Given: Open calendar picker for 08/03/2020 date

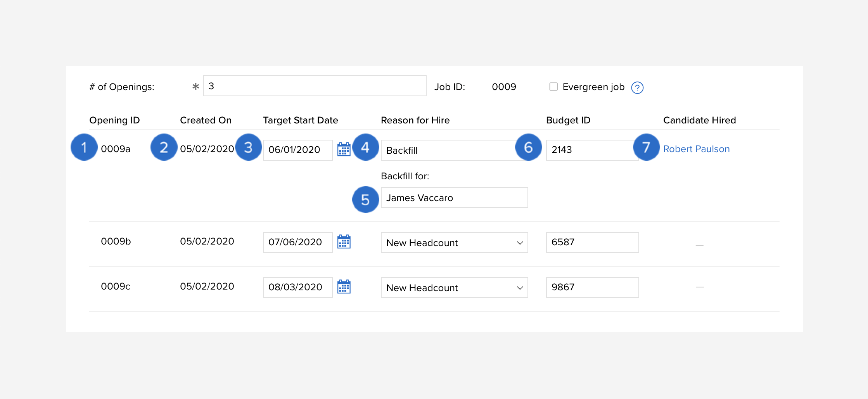Looking at the screenshot, I should (344, 287).
